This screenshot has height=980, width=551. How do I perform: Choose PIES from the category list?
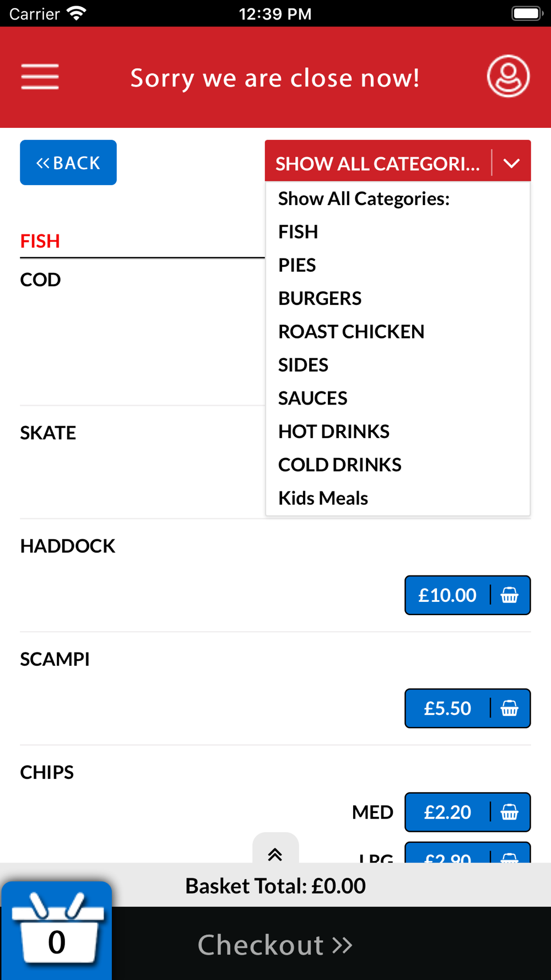[297, 265]
